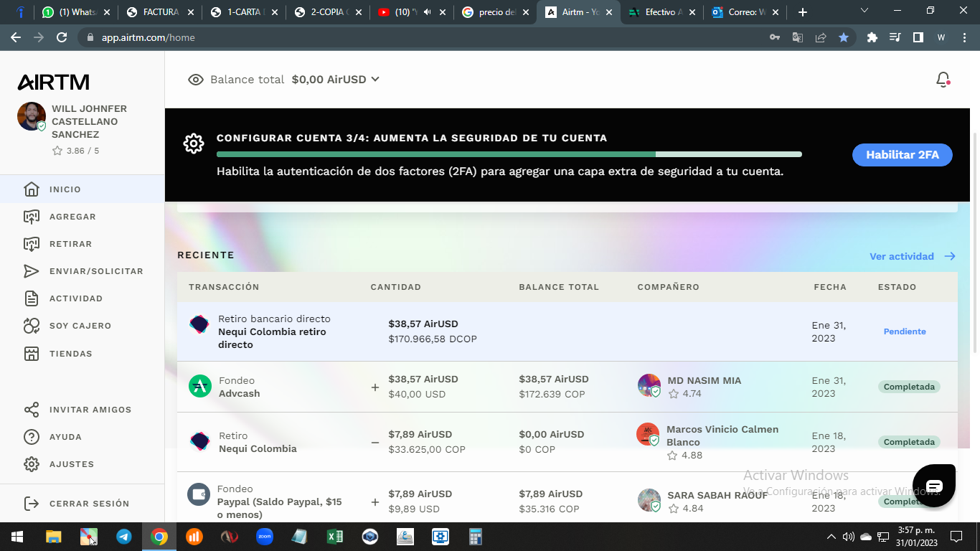This screenshot has width=980, height=551.
Task: Click the Retirar withdraw icon
Action: point(32,244)
